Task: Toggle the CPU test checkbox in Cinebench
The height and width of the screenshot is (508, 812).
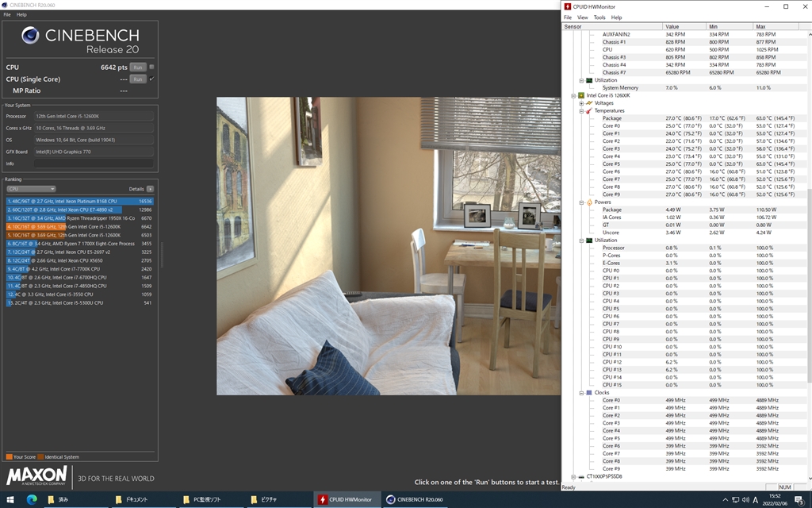Action: 151,67
